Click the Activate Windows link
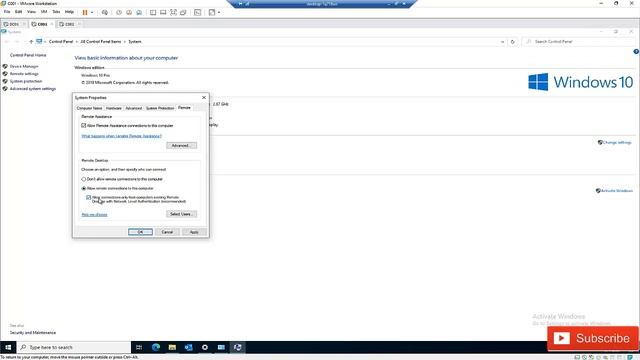640x360 pixels. click(x=616, y=191)
